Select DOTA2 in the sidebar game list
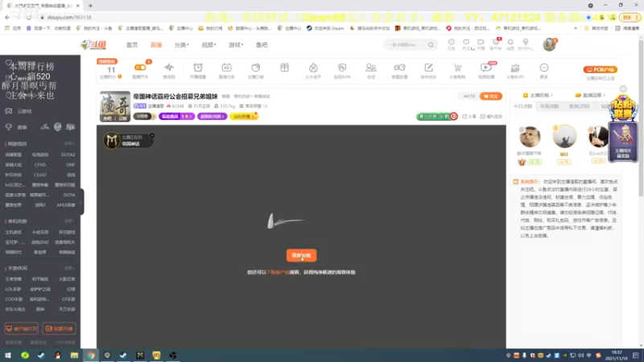This screenshot has height=362, width=644. [x=68, y=154]
